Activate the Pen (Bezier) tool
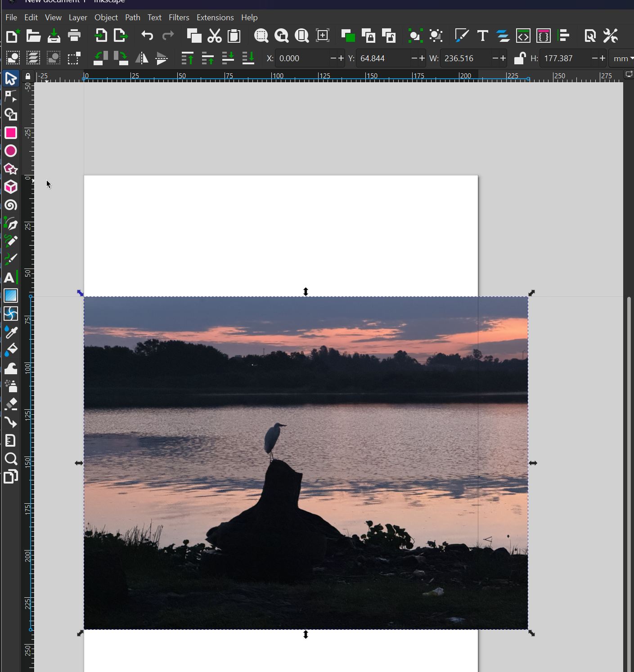 [11, 224]
